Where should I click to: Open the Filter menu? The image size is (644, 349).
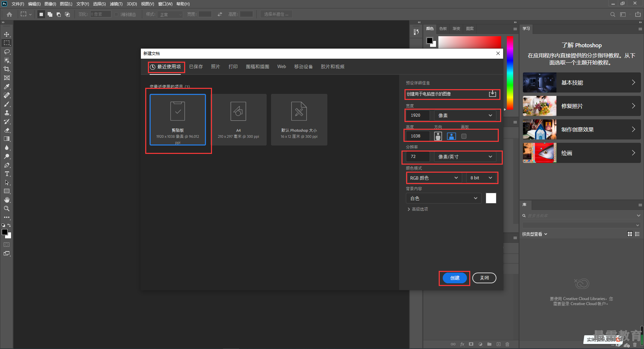pos(116,4)
